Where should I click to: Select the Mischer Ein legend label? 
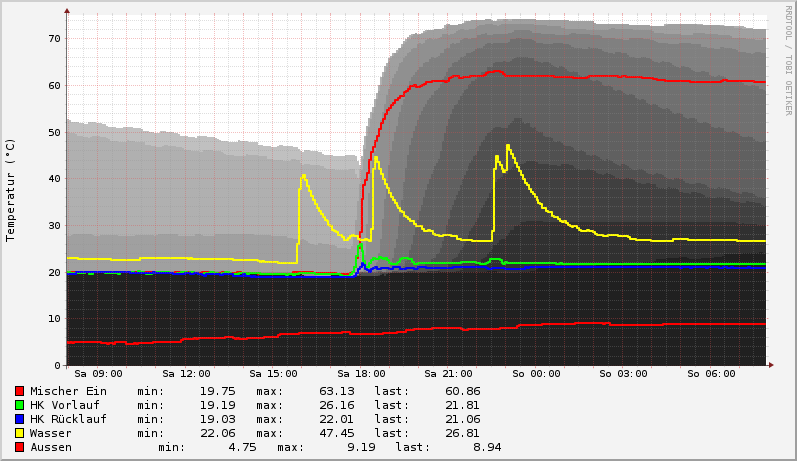pos(68,391)
